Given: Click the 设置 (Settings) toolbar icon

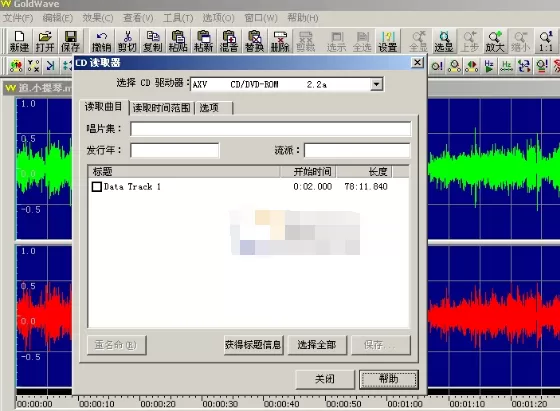Looking at the screenshot, I should click(388, 41).
